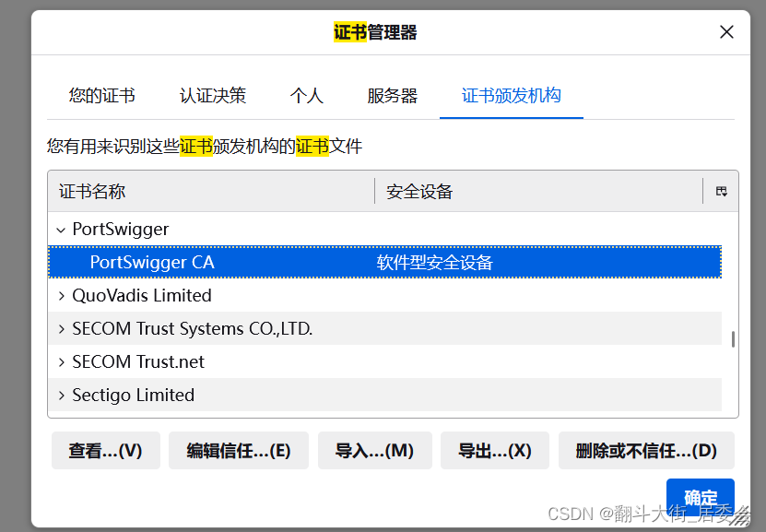Expand the SECOM Trust.net group

[x=61, y=362]
